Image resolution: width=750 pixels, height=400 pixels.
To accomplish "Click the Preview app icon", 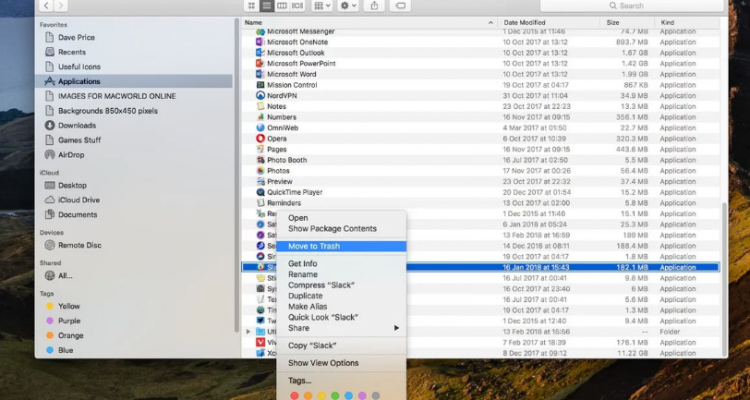I will pyautogui.click(x=260, y=181).
